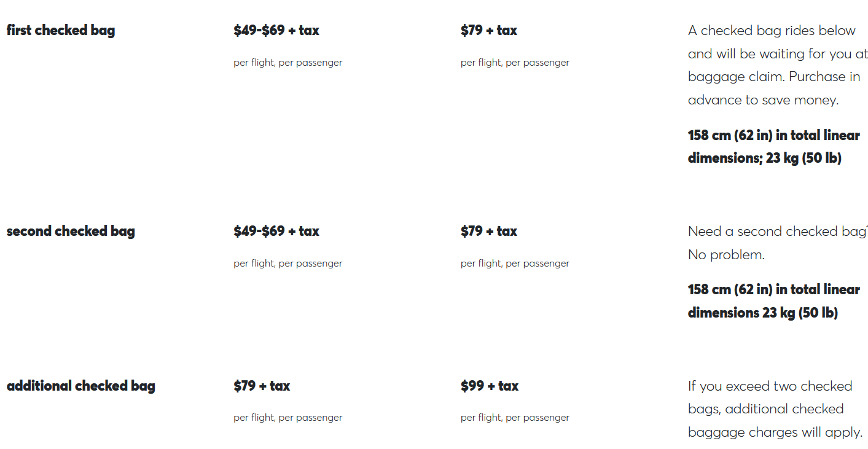Click the "additional checked bag" row heading
Screen dimensions: 868x449
81,386
